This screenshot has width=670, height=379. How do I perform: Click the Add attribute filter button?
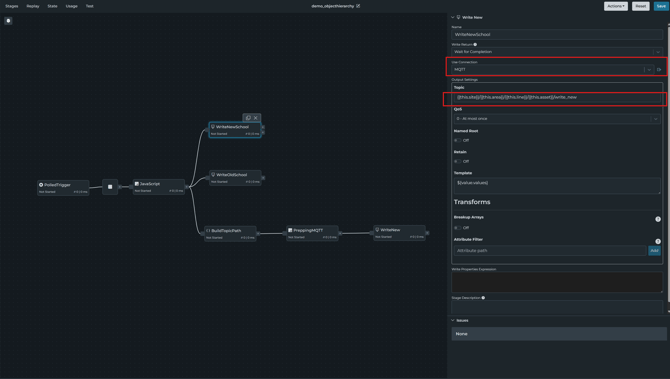pyautogui.click(x=654, y=251)
